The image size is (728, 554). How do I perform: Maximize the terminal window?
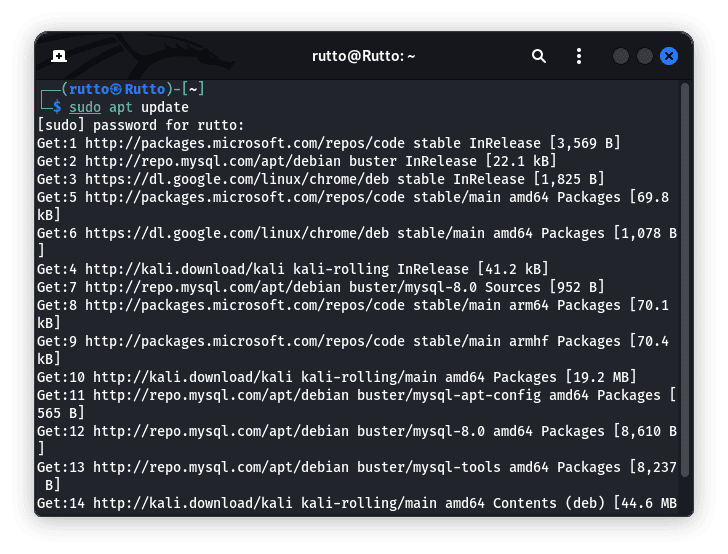[x=645, y=56]
